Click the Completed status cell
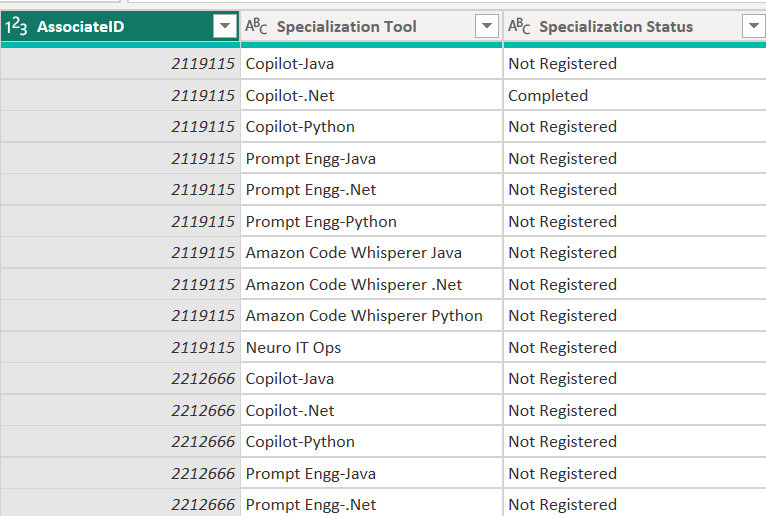This screenshot has width=766, height=516. pyautogui.click(x=635, y=95)
